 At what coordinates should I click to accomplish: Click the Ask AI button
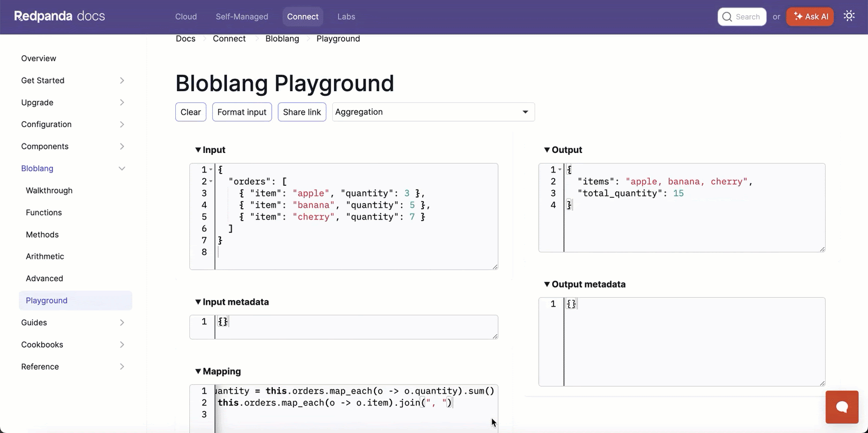pos(810,16)
